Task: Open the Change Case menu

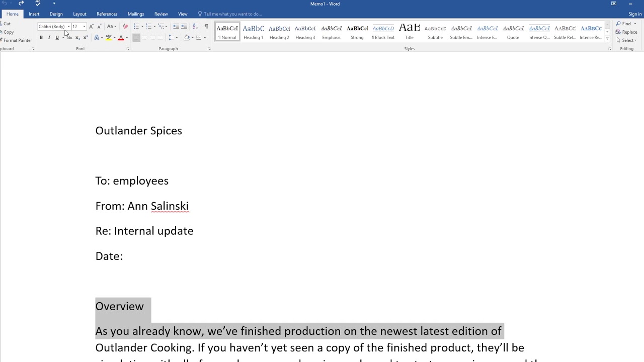Action: 111,26
